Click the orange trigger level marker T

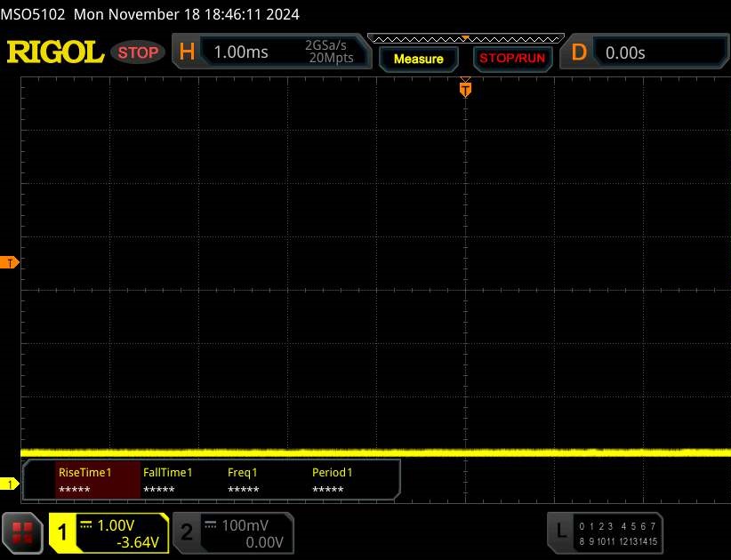(10, 263)
